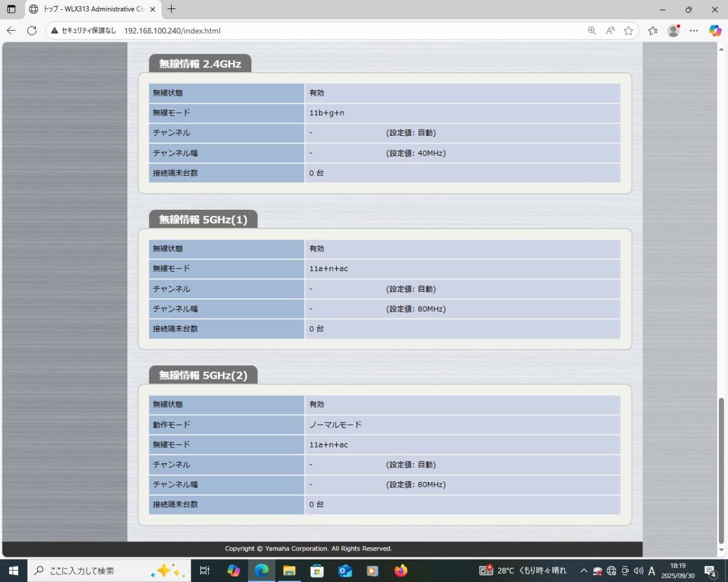Open the Windows Start menu

point(13,570)
